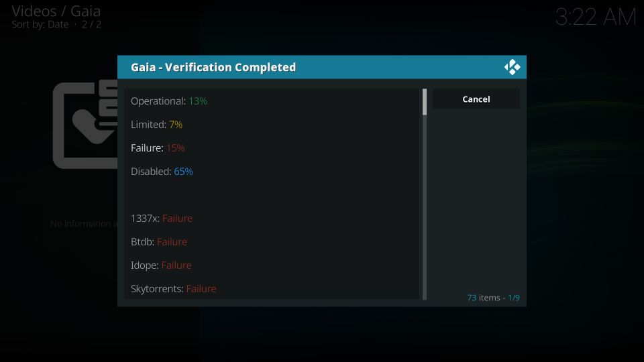Click the 3:22 AM clock

(x=596, y=17)
